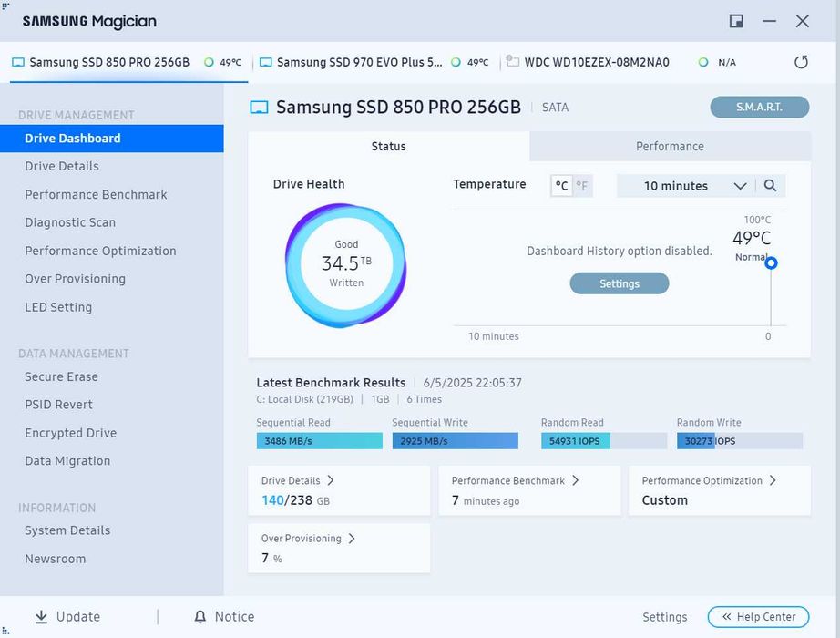Screen dimensions: 840x638
Task: Switch to the Performance tab
Action: pos(670,147)
